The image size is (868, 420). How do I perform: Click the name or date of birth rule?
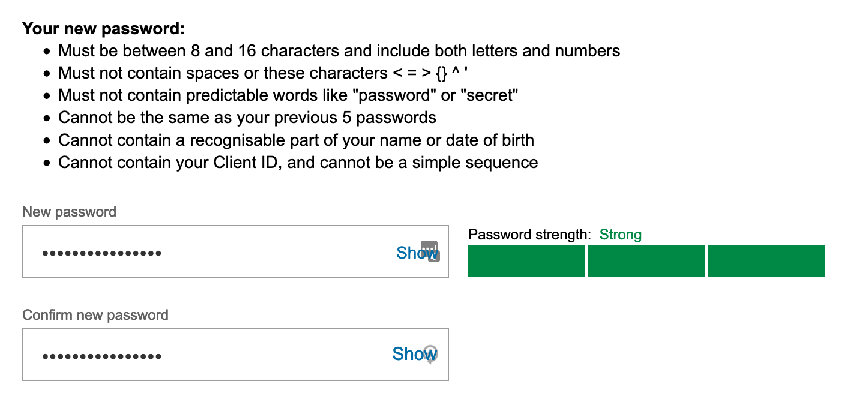[x=296, y=140]
